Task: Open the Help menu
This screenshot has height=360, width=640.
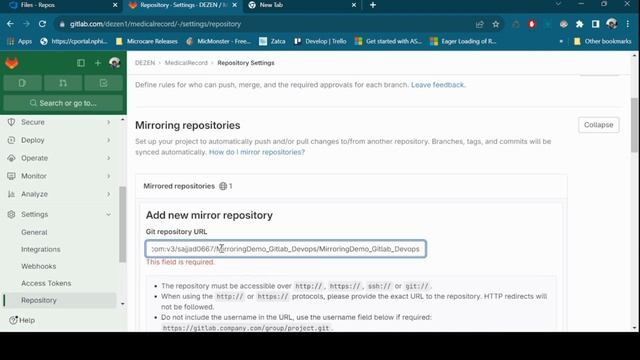Action: click(22, 320)
